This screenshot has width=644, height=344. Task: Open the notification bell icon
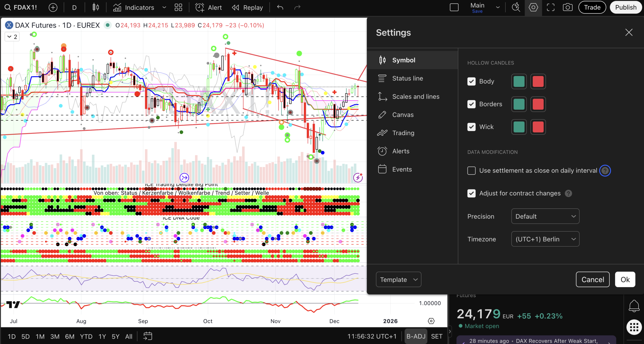point(634,306)
